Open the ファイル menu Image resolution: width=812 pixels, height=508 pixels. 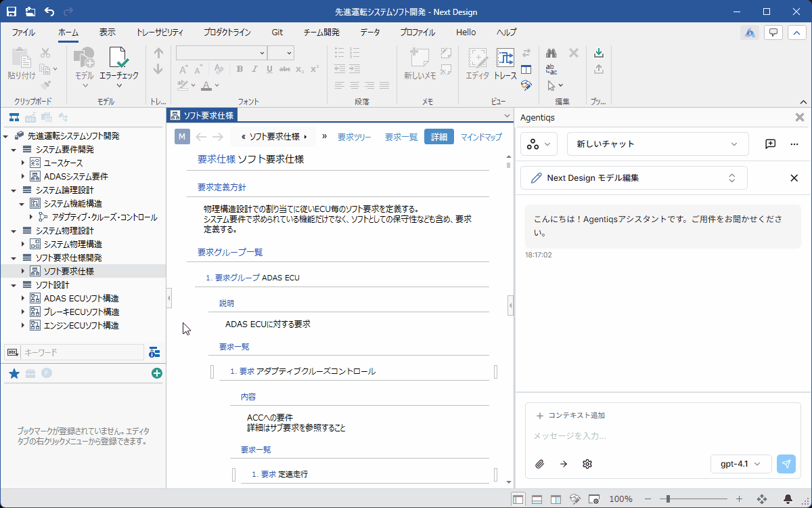(24, 33)
